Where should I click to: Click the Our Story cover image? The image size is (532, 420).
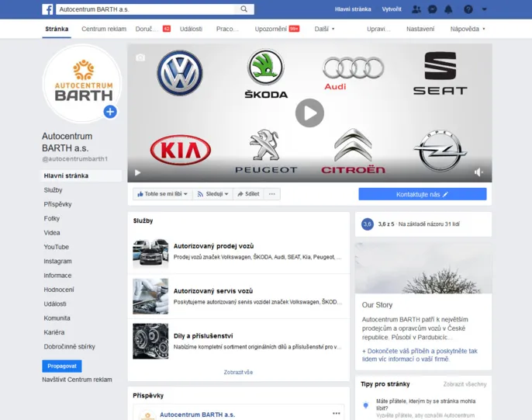click(423, 268)
